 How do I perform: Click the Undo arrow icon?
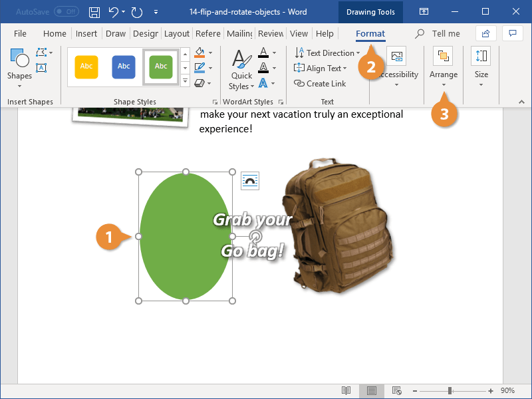(x=113, y=12)
